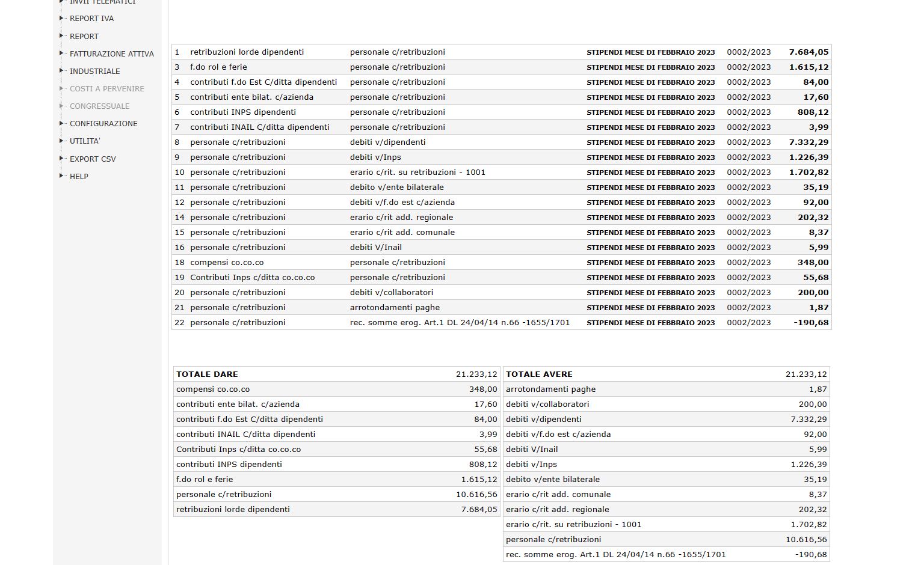
Task: Click the TOTALE DARE value 21.233,12
Action: click(476, 374)
